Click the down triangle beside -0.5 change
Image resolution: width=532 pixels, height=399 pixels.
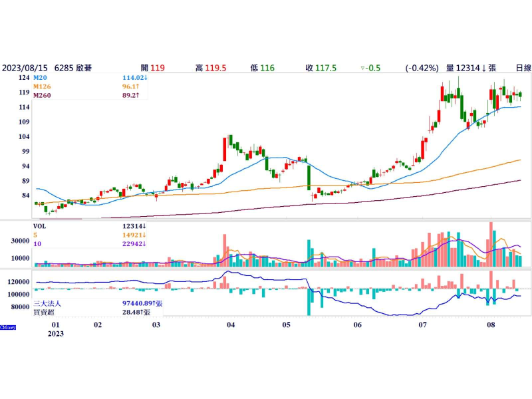tap(362, 68)
